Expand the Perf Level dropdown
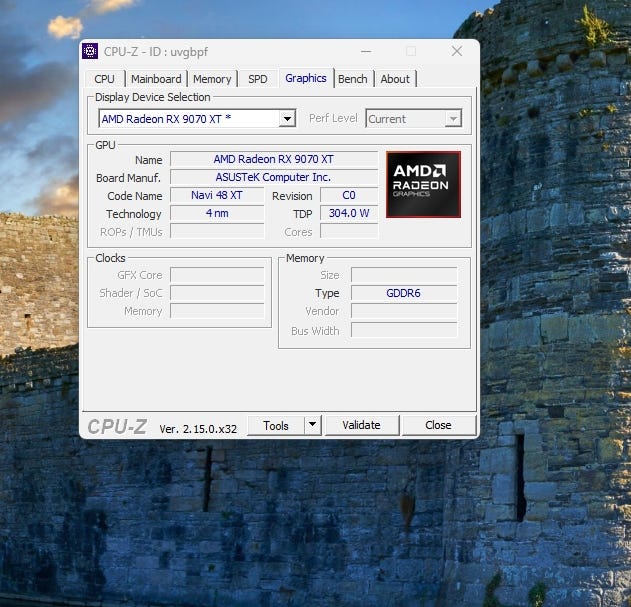The image size is (631, 607). tap(452, 119)
